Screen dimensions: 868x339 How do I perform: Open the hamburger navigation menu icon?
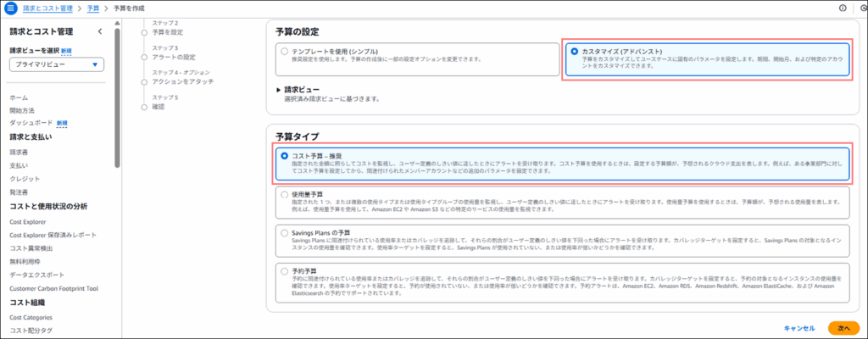click(11, 8)
